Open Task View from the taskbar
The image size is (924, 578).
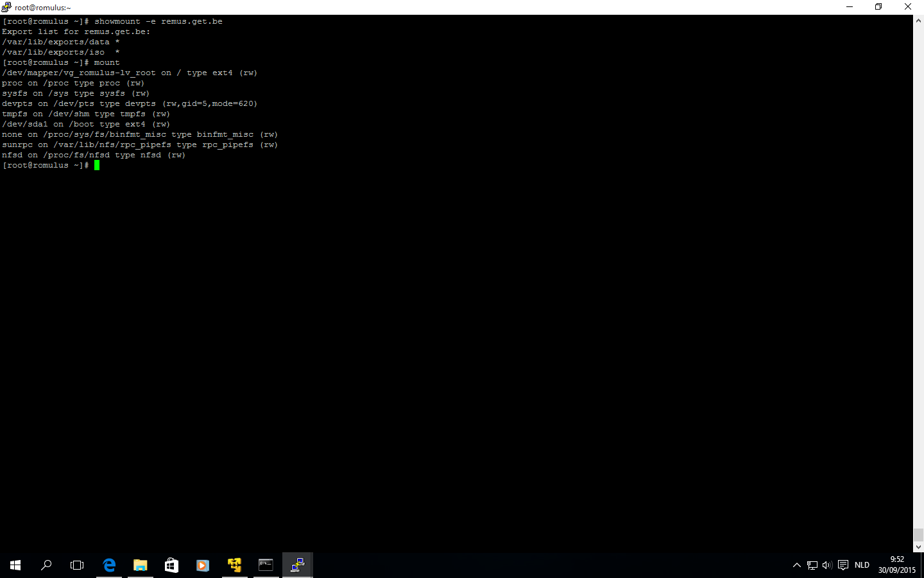[77, 565]
